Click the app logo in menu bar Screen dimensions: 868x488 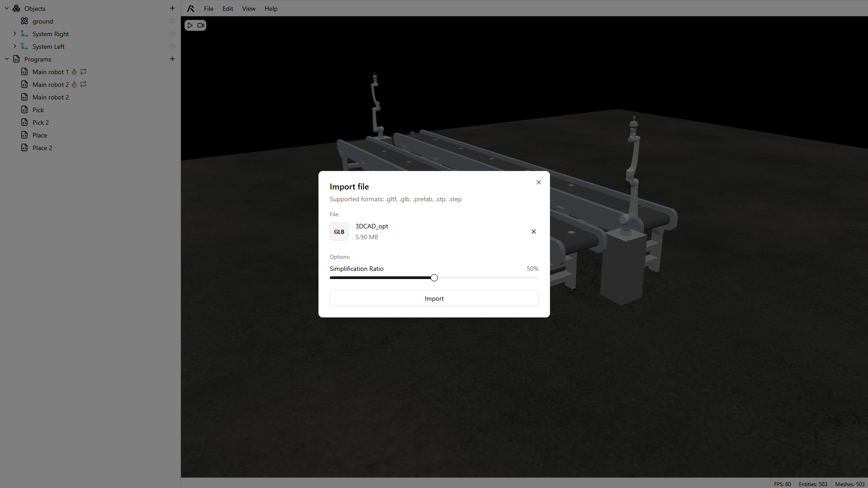click(191, 9)
